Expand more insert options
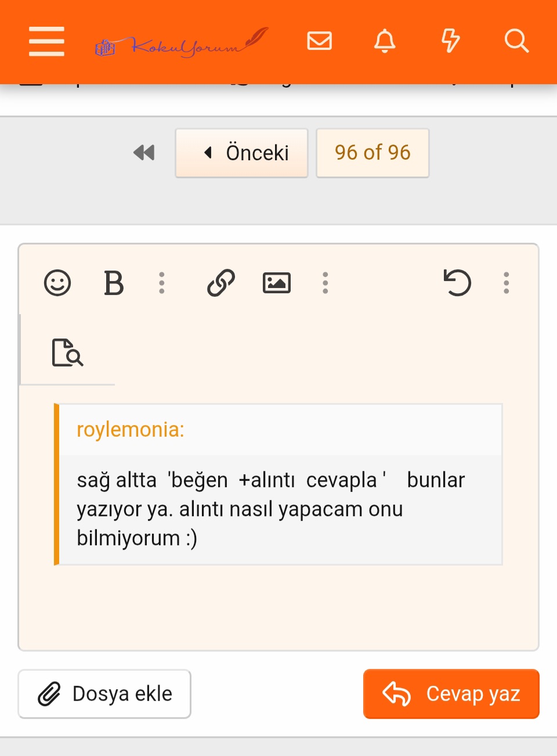The image size is (557, 756). pyautogui.click(x=325, y=283)
